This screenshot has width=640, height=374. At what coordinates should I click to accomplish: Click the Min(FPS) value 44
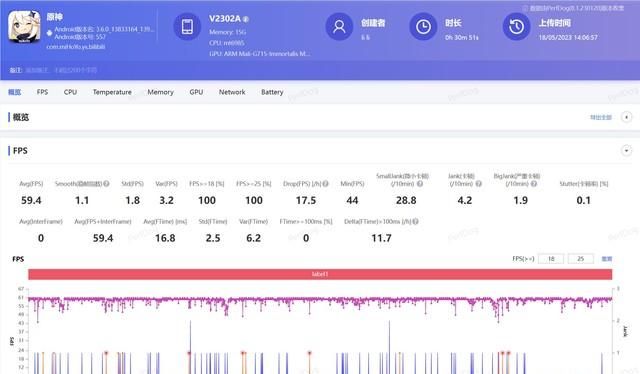[352, 200]
